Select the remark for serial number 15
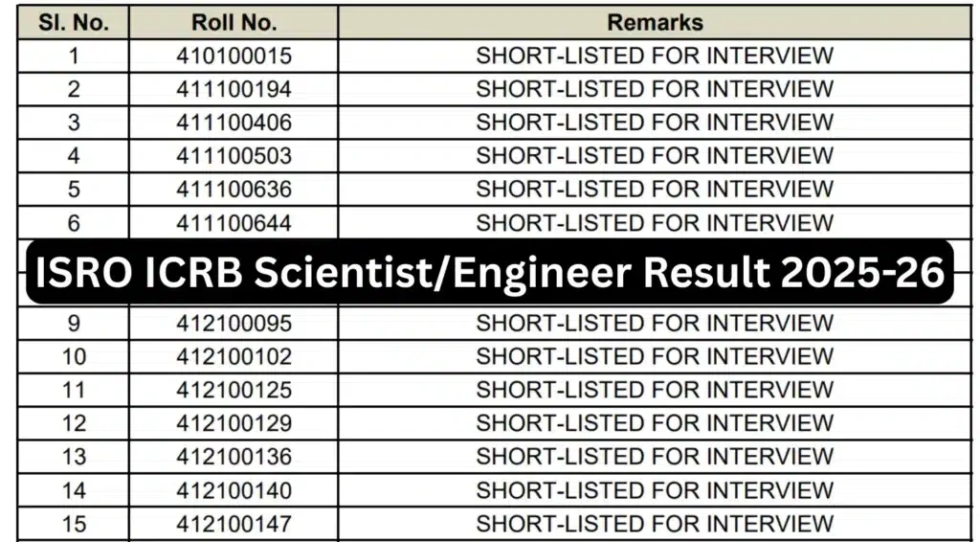 pos(655,524)
